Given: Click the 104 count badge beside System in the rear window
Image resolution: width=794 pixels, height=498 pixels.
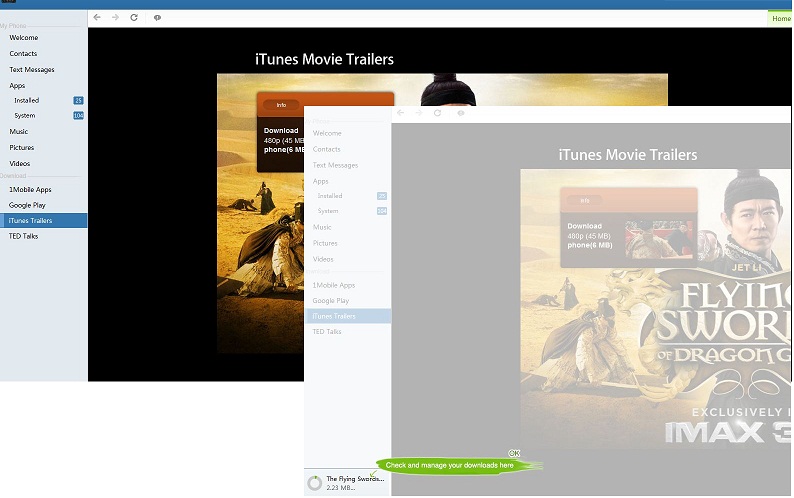Looking at the screenshot, I should point(78,116).
